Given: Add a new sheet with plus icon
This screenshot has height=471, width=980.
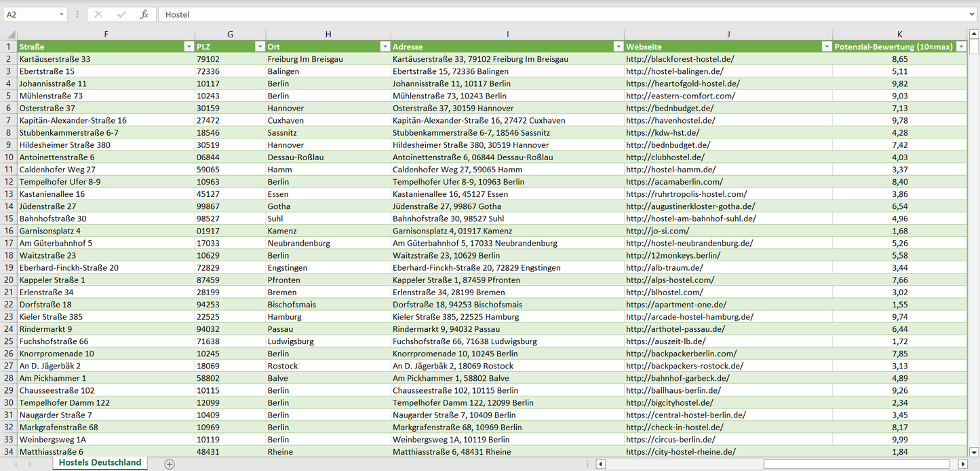Looking at the screenshot, I should (x=170, y=464).
